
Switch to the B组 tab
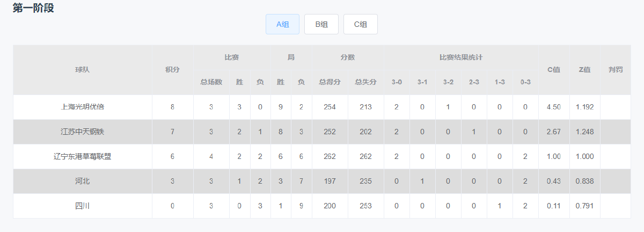(321, 24)
